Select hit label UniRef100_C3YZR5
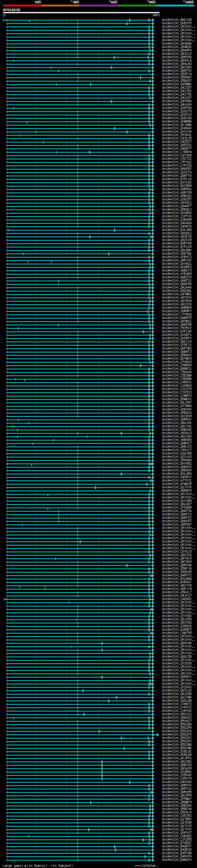The width and height of the screenshot is (197, 868). [177, 840]
